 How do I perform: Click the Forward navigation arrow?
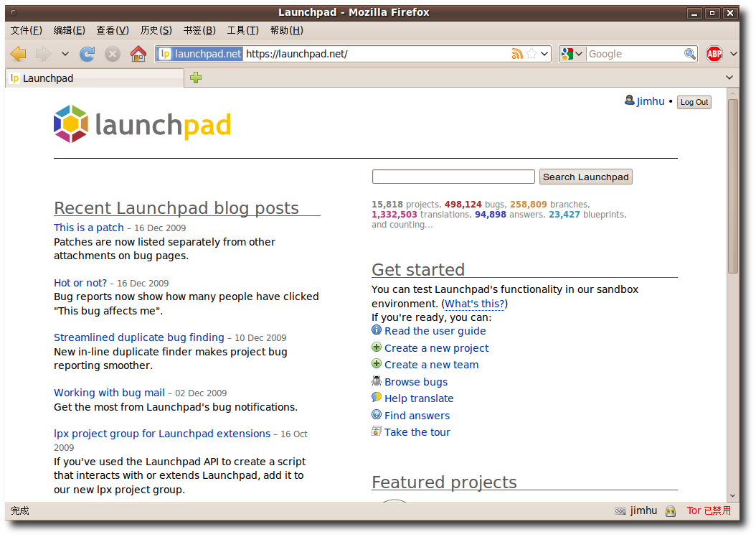(x=43, y=54)
